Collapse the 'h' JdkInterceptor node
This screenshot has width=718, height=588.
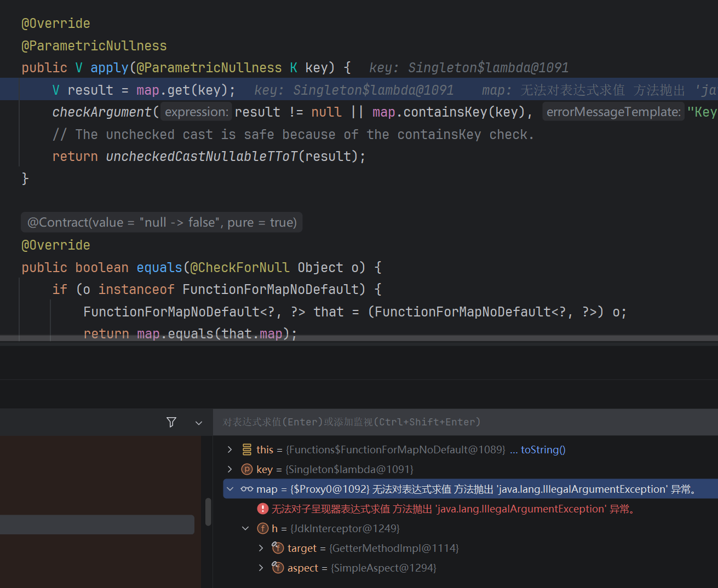[245, 528]
